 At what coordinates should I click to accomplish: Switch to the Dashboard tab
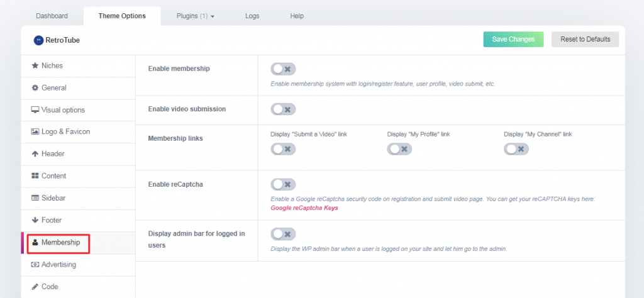click(52, 16)
